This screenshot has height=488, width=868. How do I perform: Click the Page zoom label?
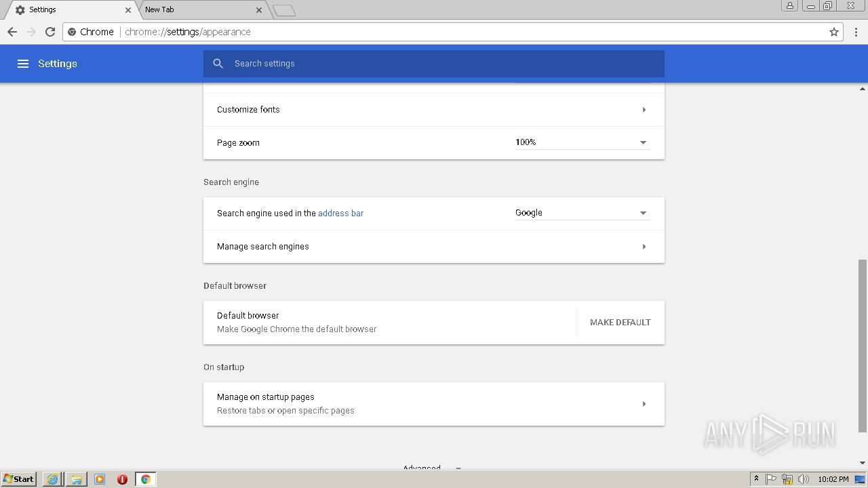click(238, 143)
